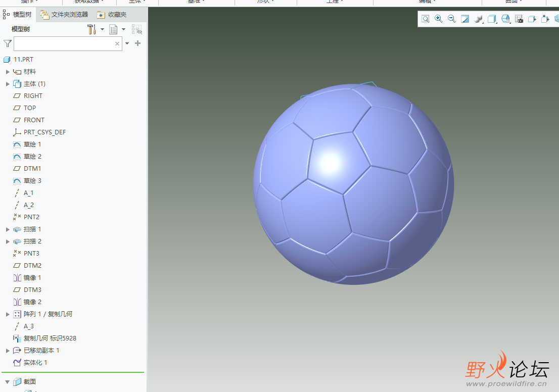The width and height of the screenshot is (559, 392).
Task: Click the Refit zoom icon
Action: pyautogui.click(x=426, y=19)
